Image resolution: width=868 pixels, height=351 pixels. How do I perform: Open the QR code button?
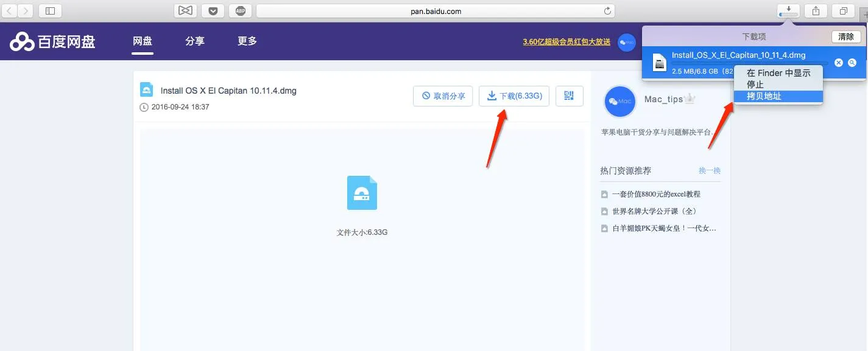[570, 96]
